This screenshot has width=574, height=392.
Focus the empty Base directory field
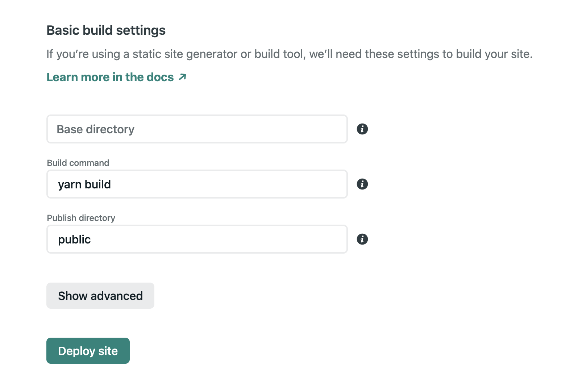point(197,129)
